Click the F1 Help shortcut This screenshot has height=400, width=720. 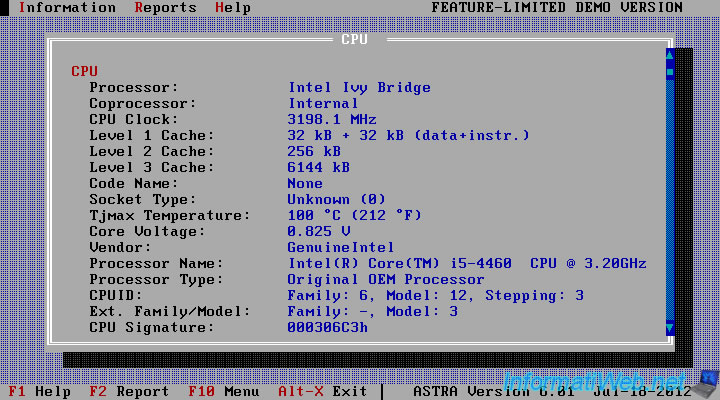point(39,391)
